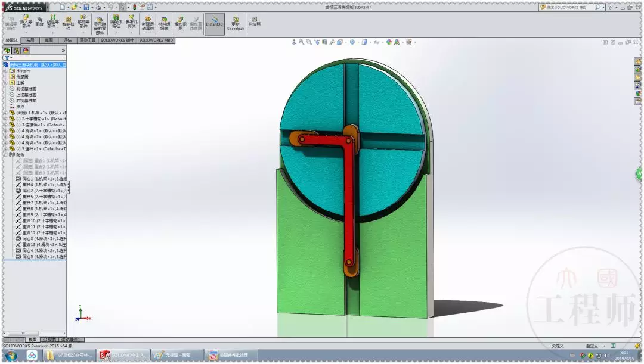Toggle the Instant3D button
Screen dimensions: 644x364
[215, 24]
